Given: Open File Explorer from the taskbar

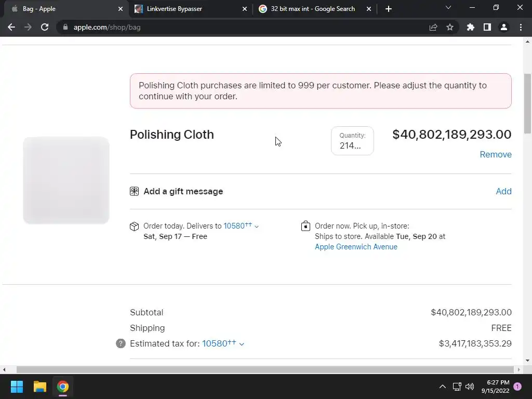Looking at the screenshot, I should (x=40, y=387).
